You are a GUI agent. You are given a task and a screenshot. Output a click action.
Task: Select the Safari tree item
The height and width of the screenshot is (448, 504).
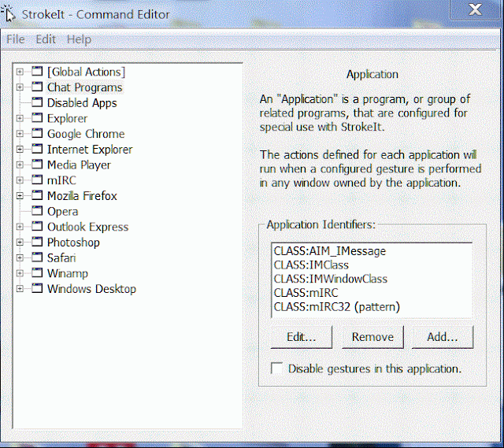point(61,257)
